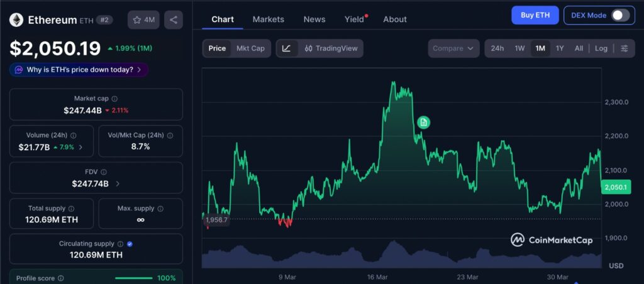Screen dimensions: 644x284
Task: Click Volume (24h) info icon
Action: point(73,136)
